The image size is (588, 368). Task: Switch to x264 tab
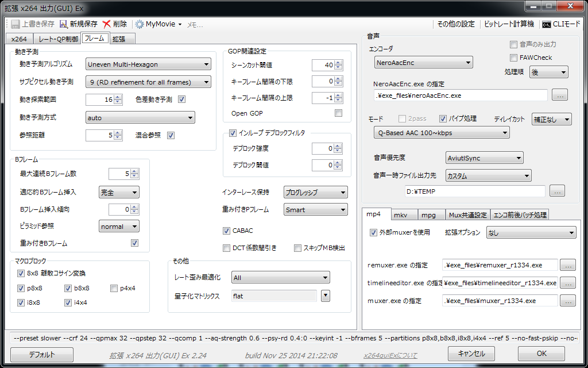pos(19,39)
